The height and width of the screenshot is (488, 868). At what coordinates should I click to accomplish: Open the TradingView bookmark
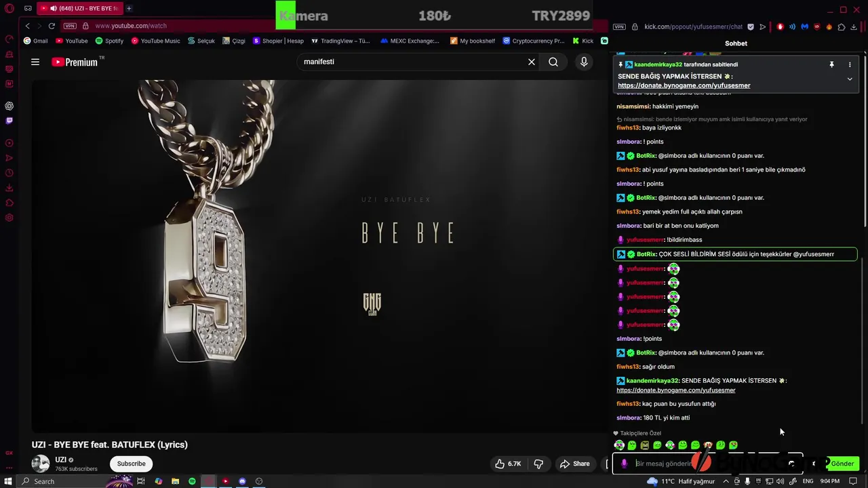(340, 41)
